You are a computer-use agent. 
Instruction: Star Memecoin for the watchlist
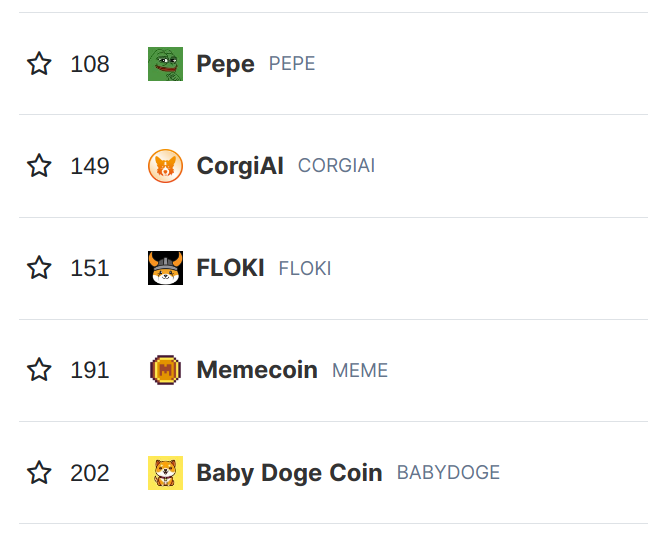[x=39, y=369]
